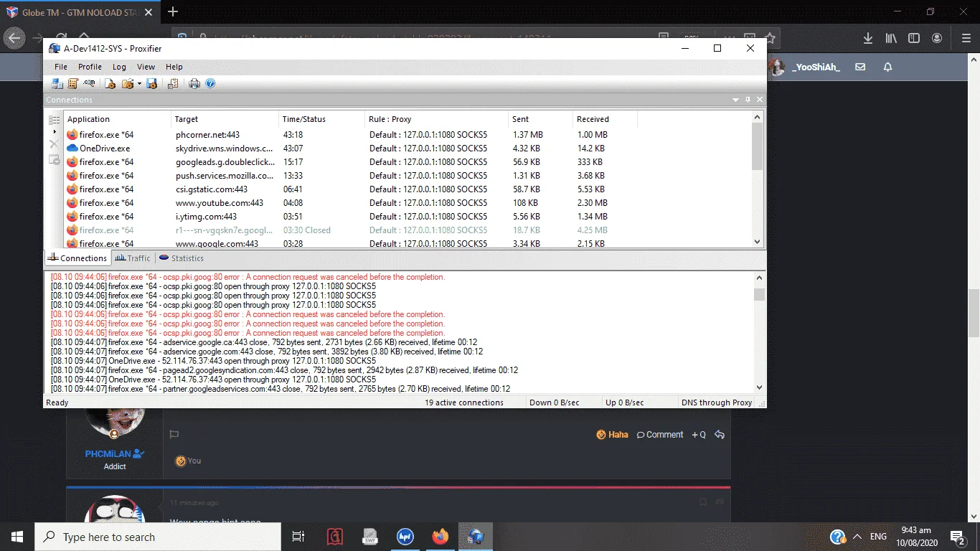Click the blue help question icon
This screenshot has height=551, width=980.
point(210,84)
